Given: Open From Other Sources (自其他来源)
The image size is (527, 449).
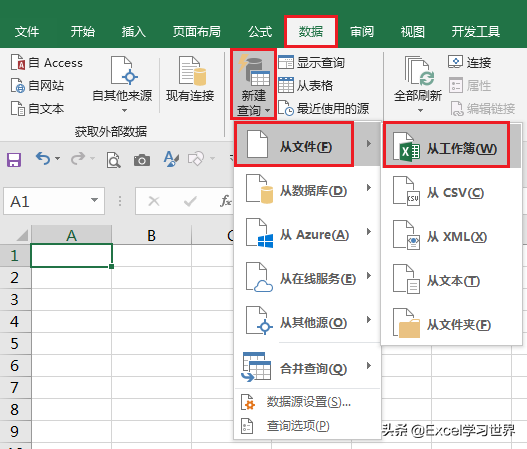Looking at the screenshot, I should pyautogui.click(x=122, y=85).
